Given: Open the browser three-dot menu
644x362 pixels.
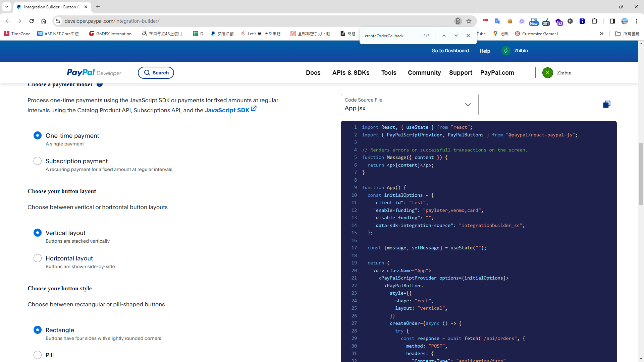Looking at the screenshot, I should [637, 21].
